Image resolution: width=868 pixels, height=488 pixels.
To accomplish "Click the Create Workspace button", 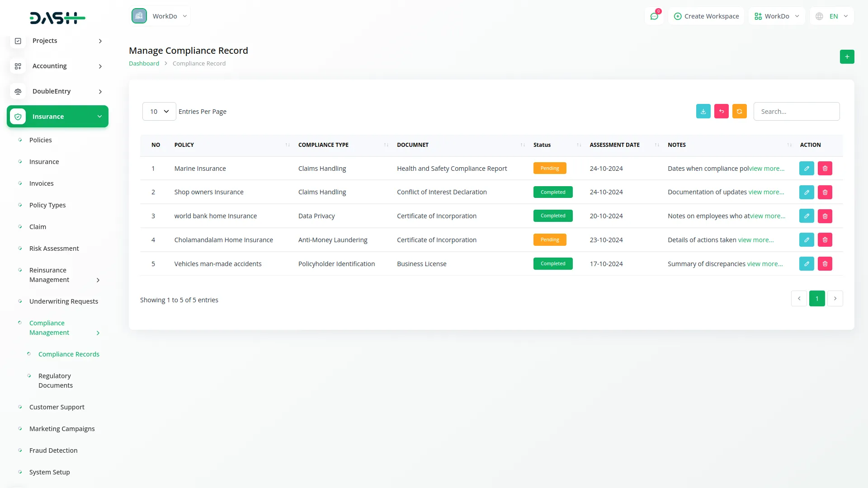I will [x=706, y=16].
